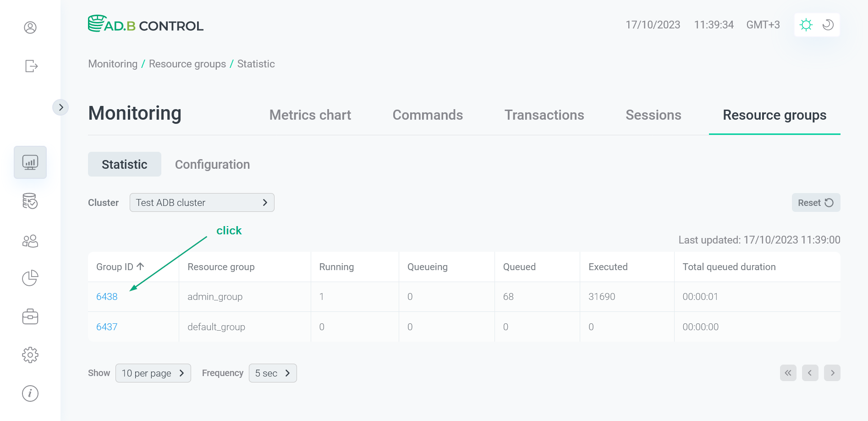
Task: Toggle Group ID column sort order
Action: 120,266
